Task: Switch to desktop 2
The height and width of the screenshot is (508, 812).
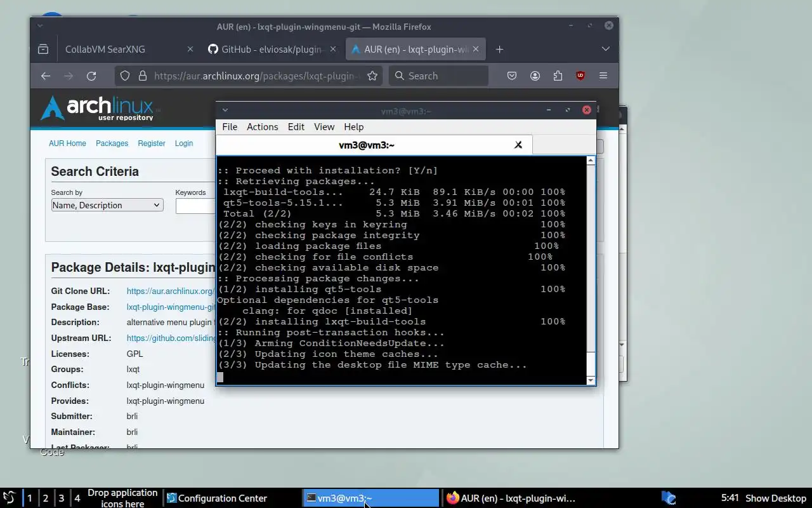Action: tap(46, 498)
